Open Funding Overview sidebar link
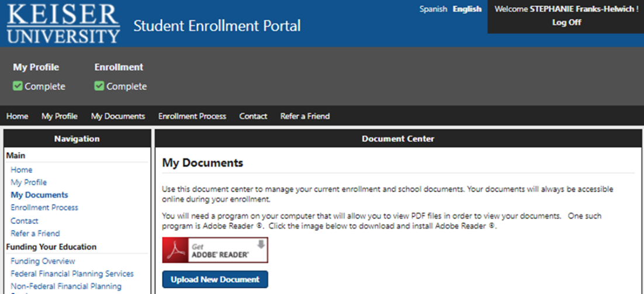This screenshot has height=294, width=644. pos(43,261)
